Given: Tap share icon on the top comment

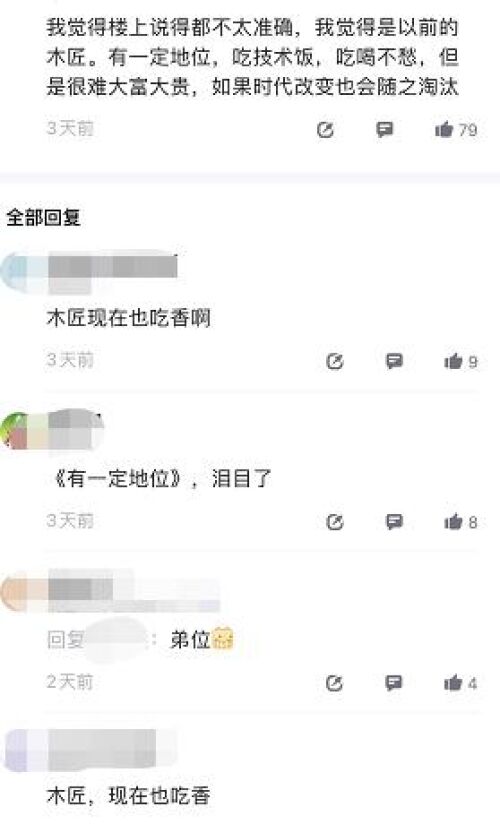Looking at the screenshot, I should point(325,129).
